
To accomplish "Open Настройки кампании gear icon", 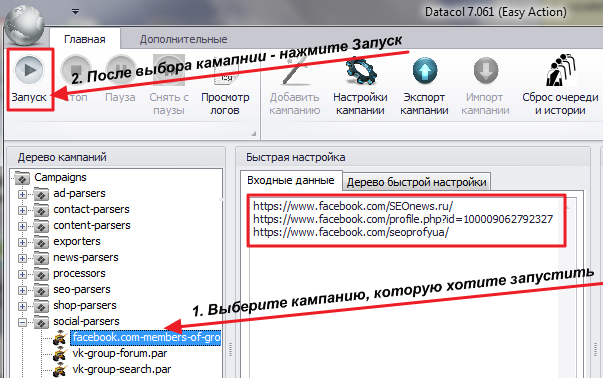I will tap(360, 71).
